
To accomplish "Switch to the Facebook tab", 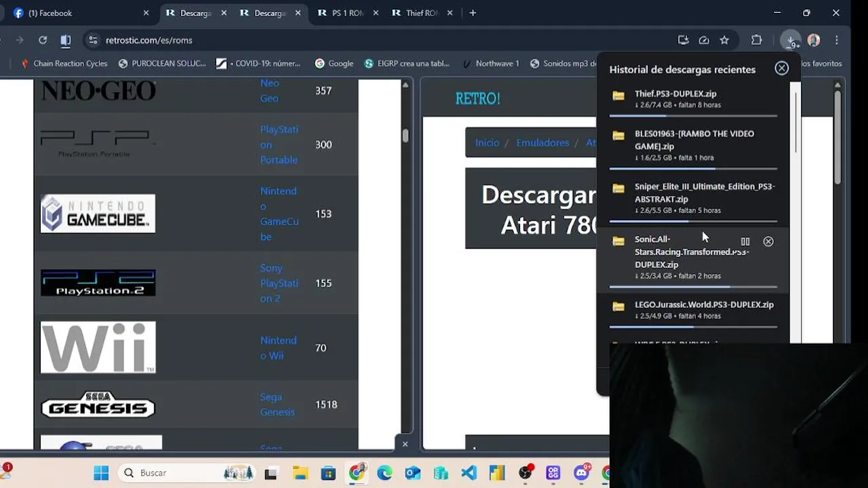I will click(x=80, y=13).
